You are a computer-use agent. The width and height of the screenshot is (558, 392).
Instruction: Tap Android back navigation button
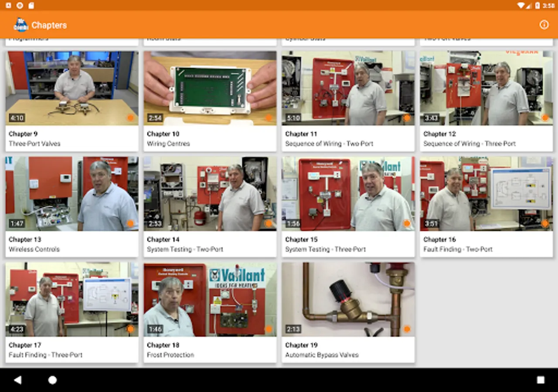pos(17,380)
